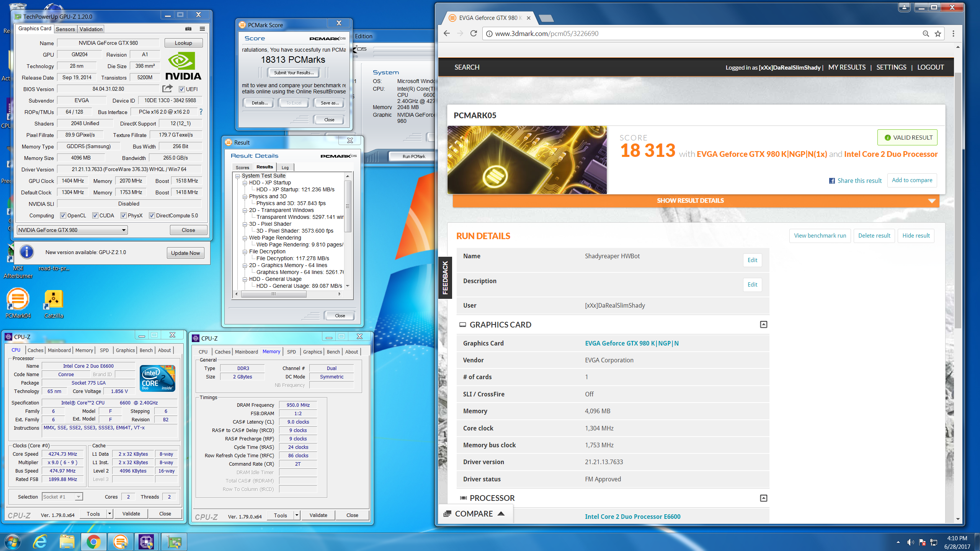Collapse the HDD - XP Startup tree node
Screen dimensions: 980x551
[245, 183]
